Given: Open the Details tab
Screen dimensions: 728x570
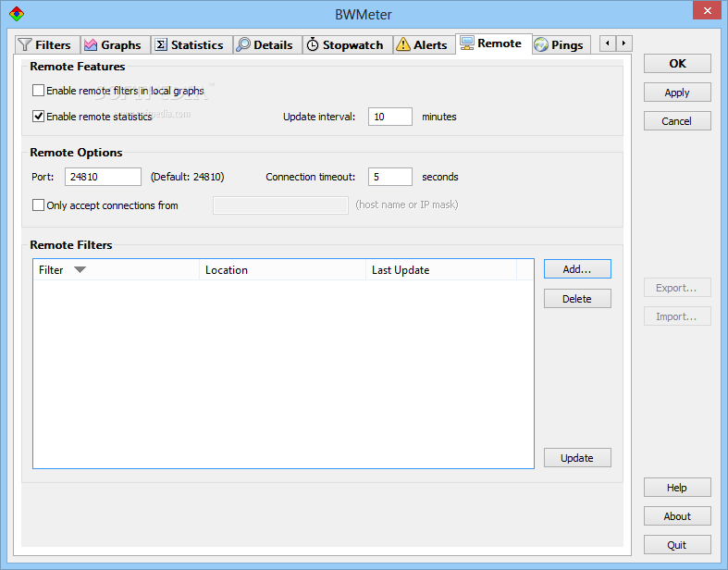Looking at the screenshot, I should click(x=267, y=45).
